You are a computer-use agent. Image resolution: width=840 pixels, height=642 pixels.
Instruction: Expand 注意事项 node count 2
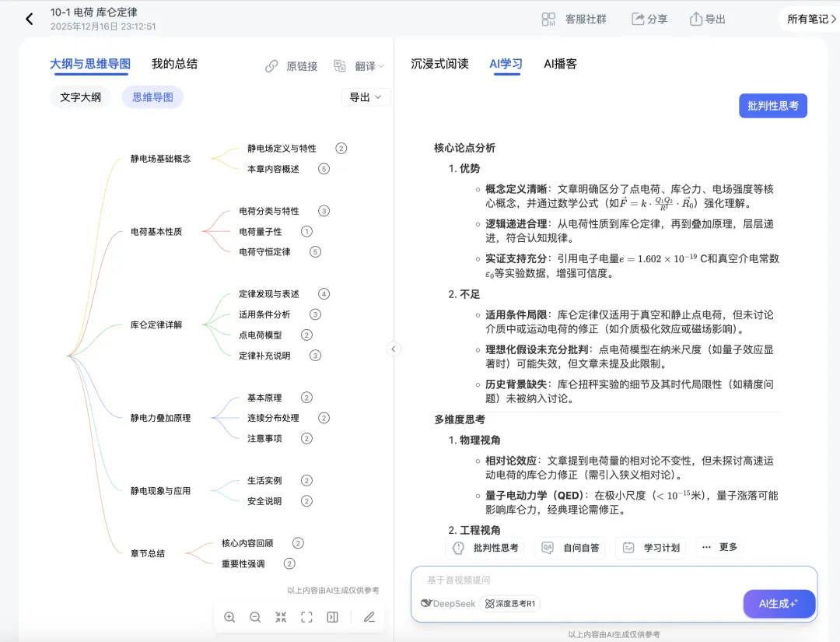coord(306,438)
